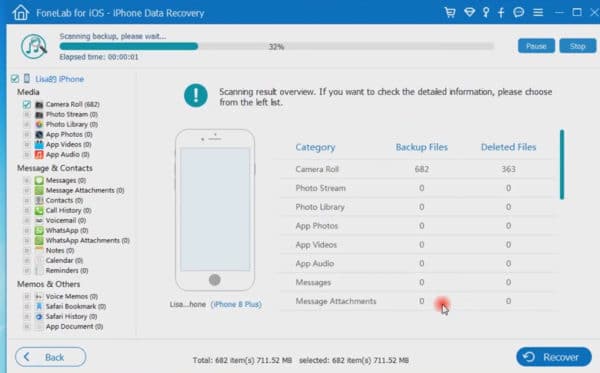Click the WhatsApp category icon
Viewport: 600px width, 373px height.
[39, 230]
